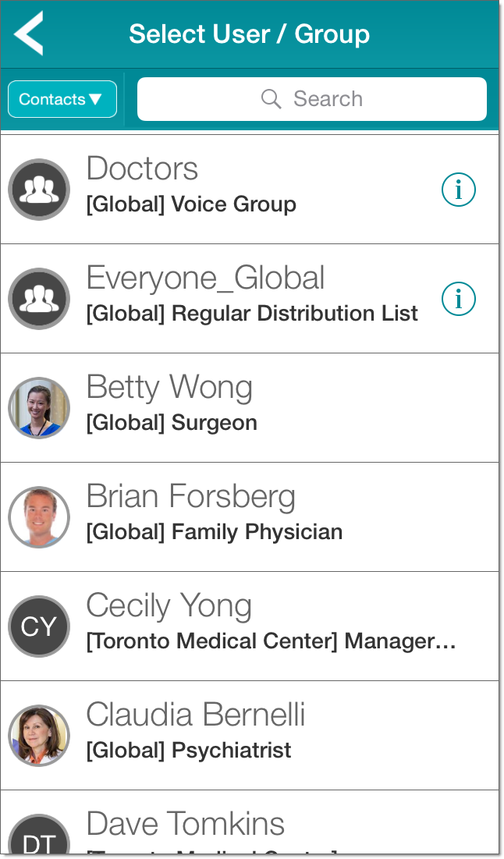Tap the back arrow icon
Image resolution: width=504 pixels, height=859 pixels.
point(29,34)
